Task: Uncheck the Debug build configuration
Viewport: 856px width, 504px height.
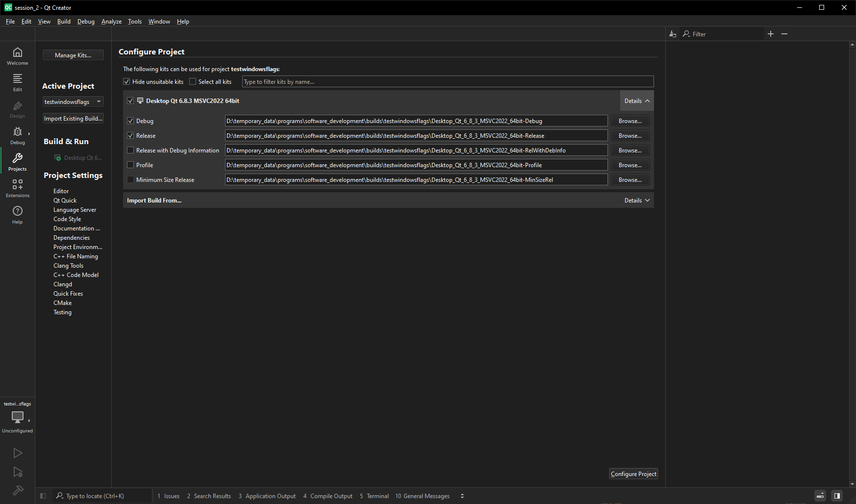Action: coord(130,121)
